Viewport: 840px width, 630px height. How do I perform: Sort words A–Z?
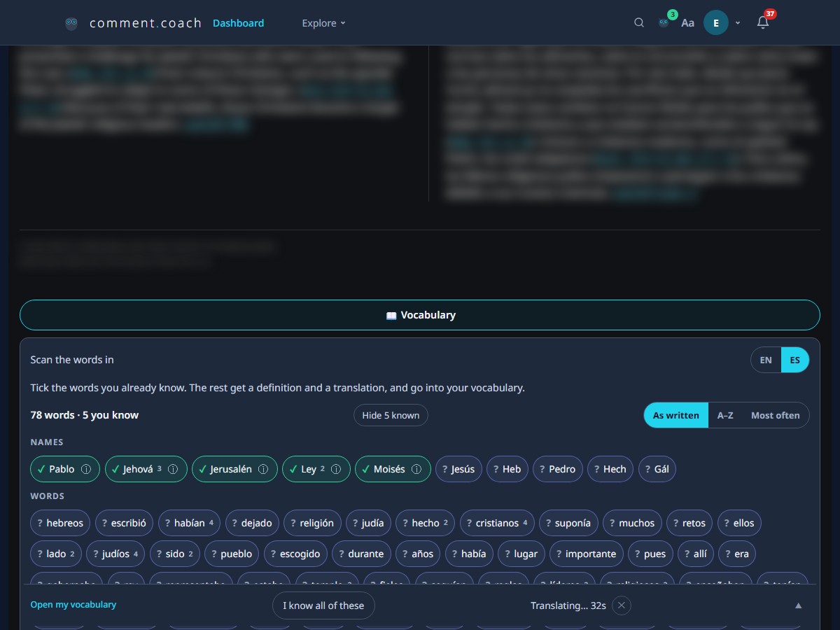click(x=725, y=415)
